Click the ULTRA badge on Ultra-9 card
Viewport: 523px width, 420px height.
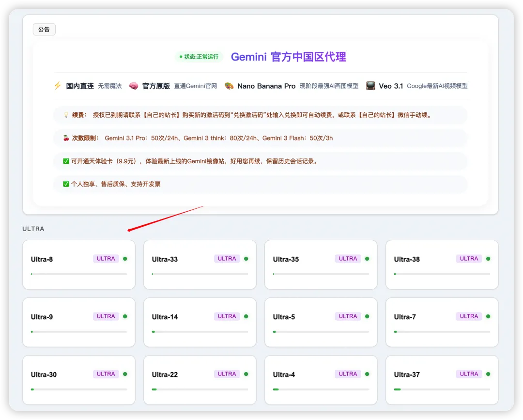106,316
